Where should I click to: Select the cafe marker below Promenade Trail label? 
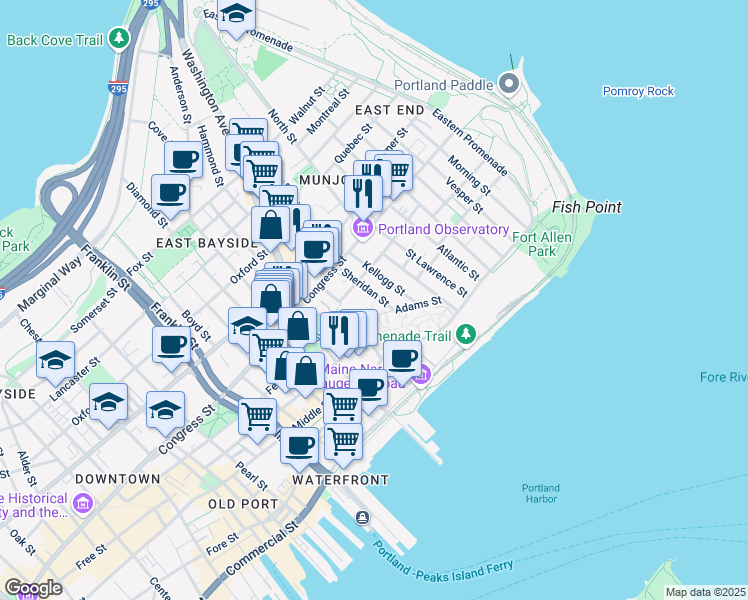point(402,361)
